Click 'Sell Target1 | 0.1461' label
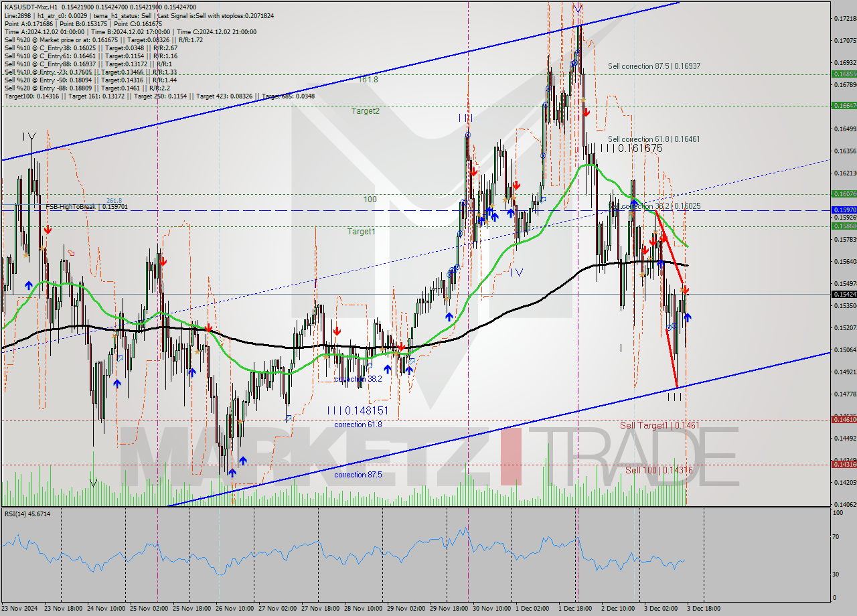The width and height of the screenshot is (857, 616). click(659, 425)
